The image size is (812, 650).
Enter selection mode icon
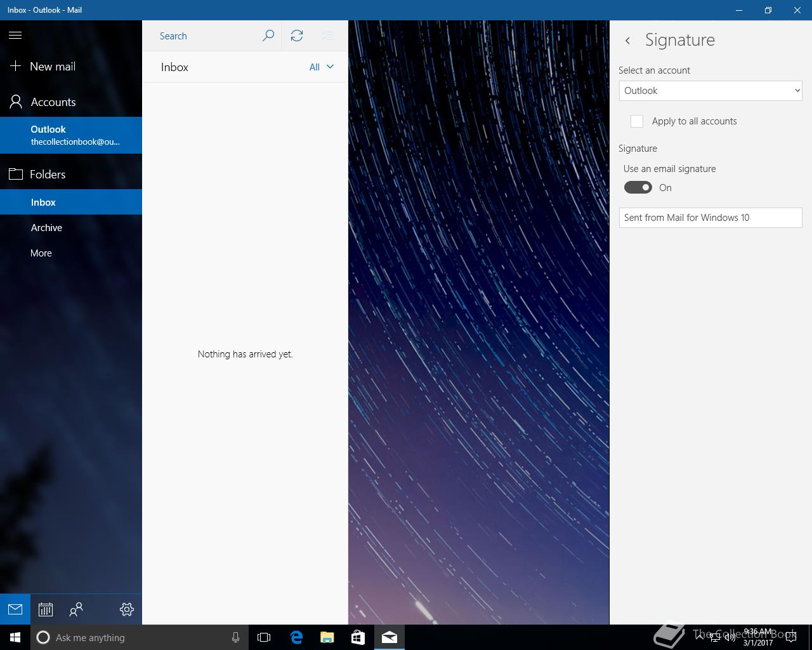tap(327, 36)
